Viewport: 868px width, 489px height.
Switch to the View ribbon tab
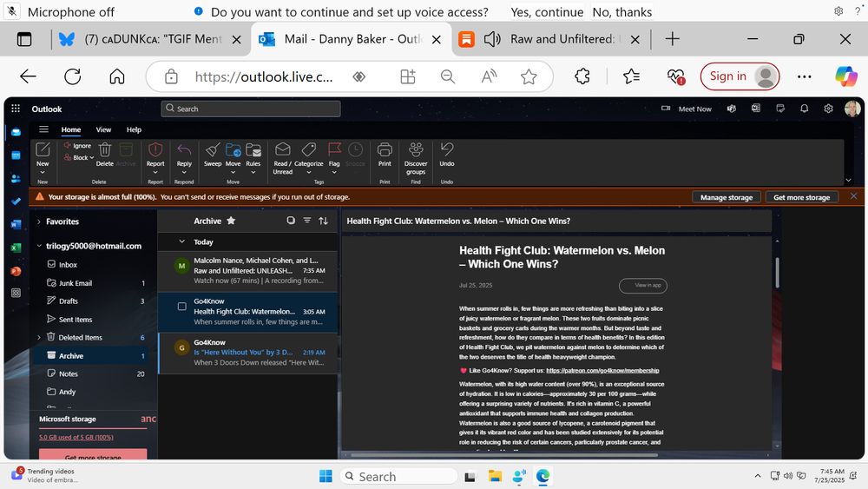pyautogui.click(x=103, y=129)
